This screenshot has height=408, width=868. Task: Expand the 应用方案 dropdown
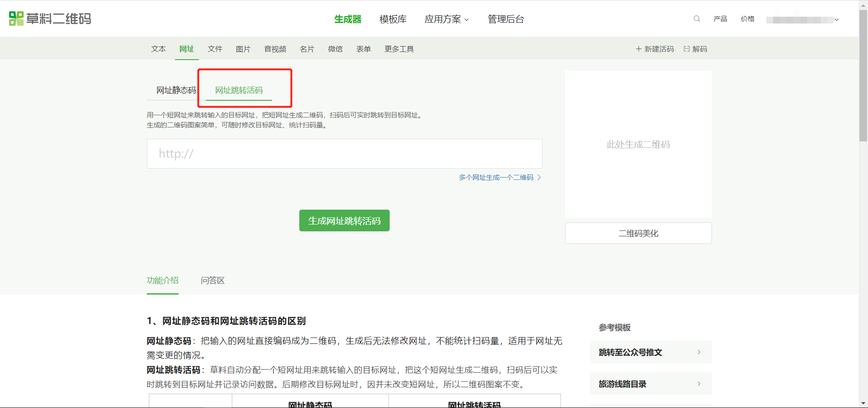click(x=447, y=19)
